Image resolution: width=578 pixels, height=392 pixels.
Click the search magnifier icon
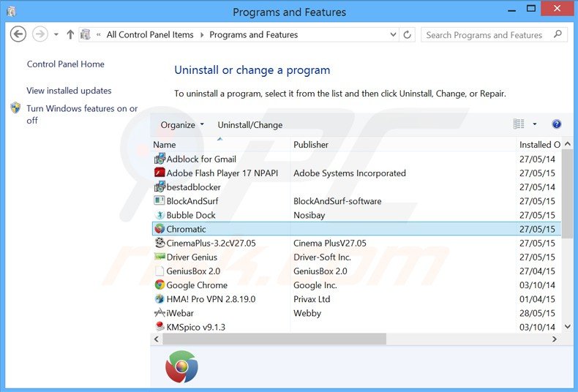558,34
